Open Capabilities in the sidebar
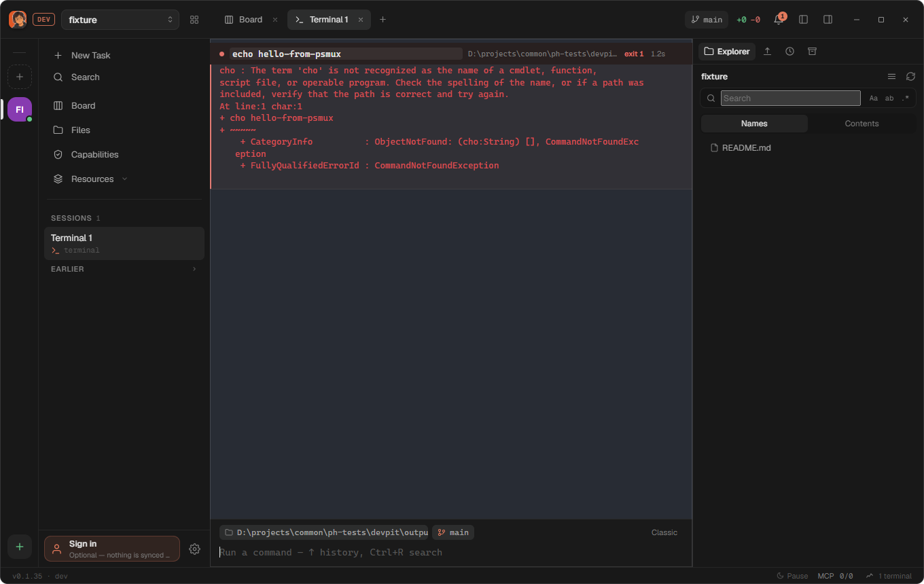 pos(123,155)
